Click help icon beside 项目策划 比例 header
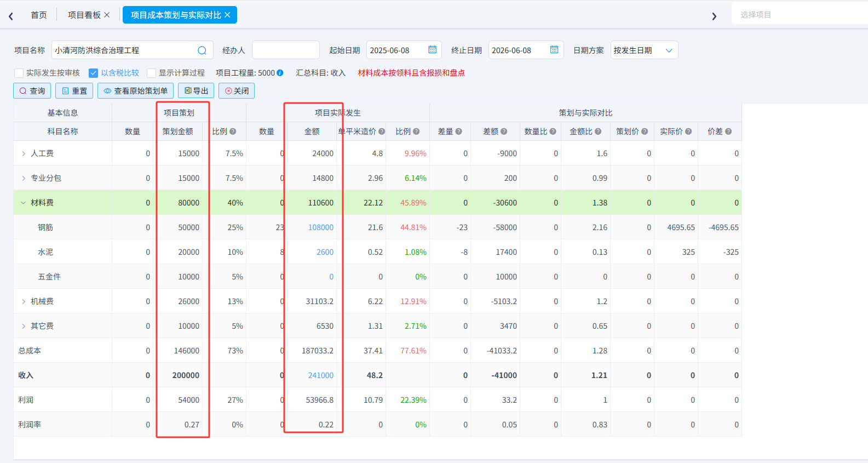 (233, 132)
